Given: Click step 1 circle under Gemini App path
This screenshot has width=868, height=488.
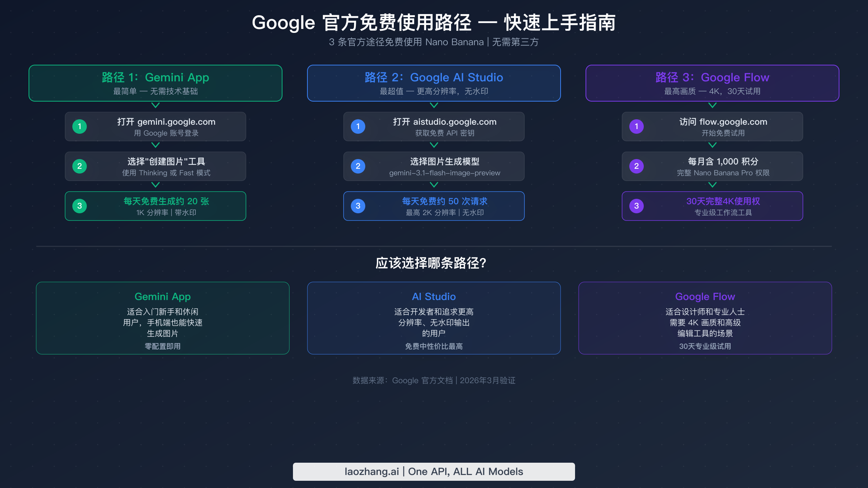Looking at the screenshot, I should [80, 127].
